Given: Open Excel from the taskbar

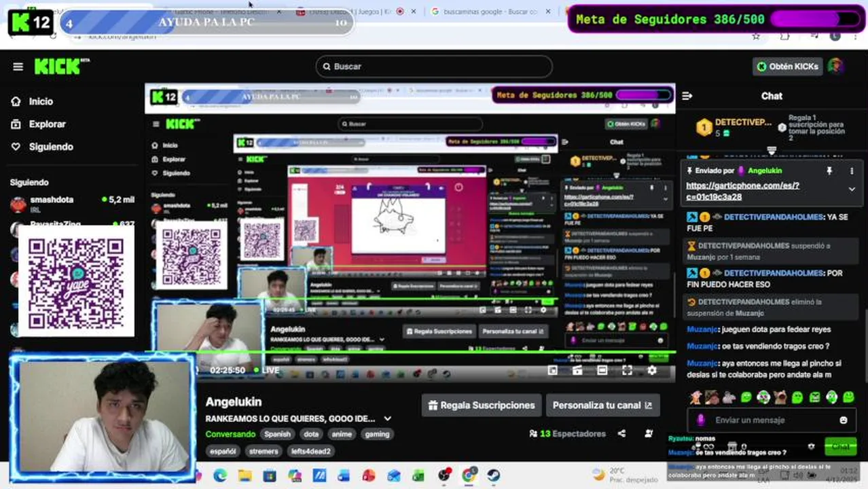Looking at the screenshot, I should coord(418,475).
